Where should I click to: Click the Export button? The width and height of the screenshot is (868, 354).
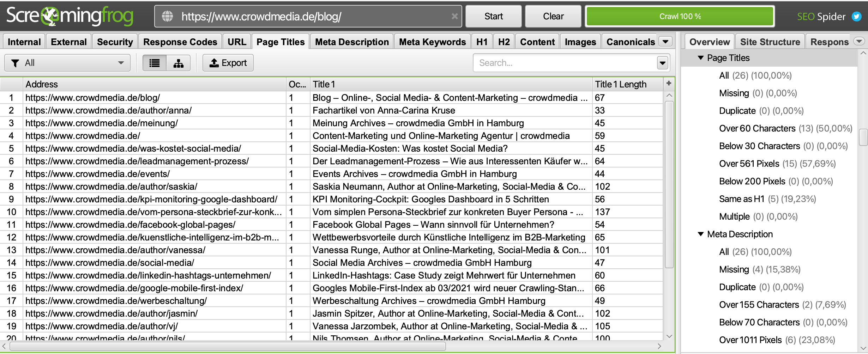pos(228,63)
